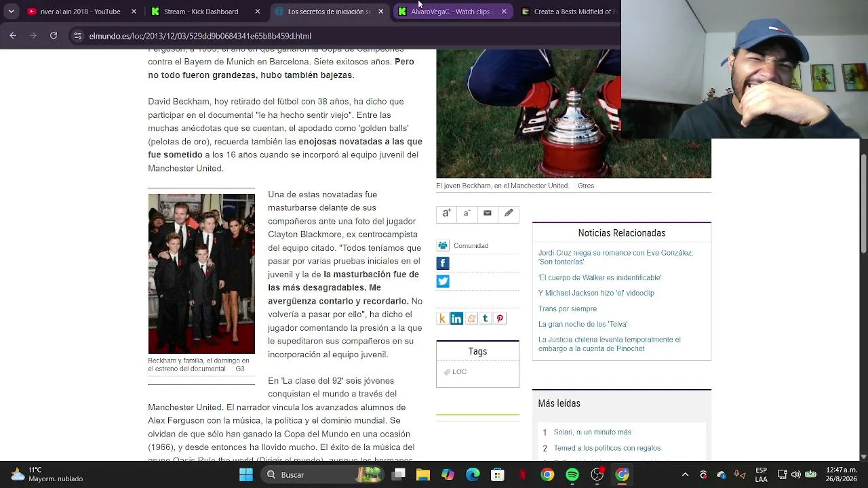Open the Comunidad people icon
The height and width of the screenshot is (488, 868).
pos(443,245)
